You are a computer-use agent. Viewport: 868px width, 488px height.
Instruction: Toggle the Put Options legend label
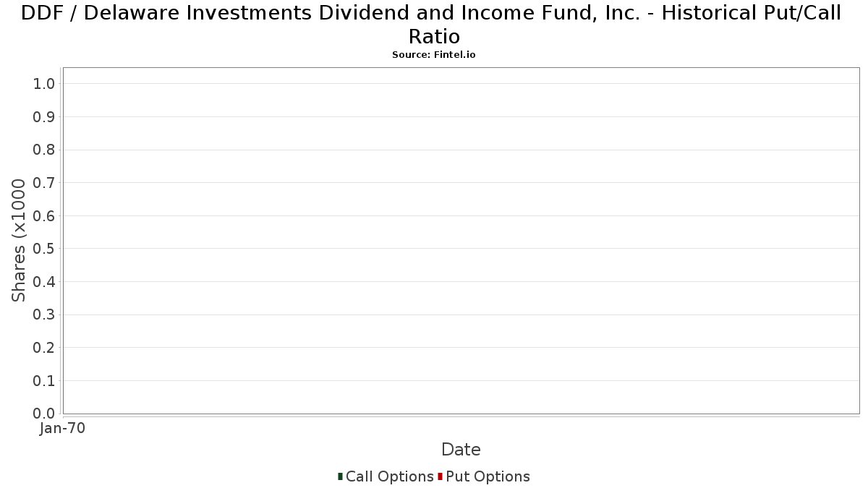(488, 476)
